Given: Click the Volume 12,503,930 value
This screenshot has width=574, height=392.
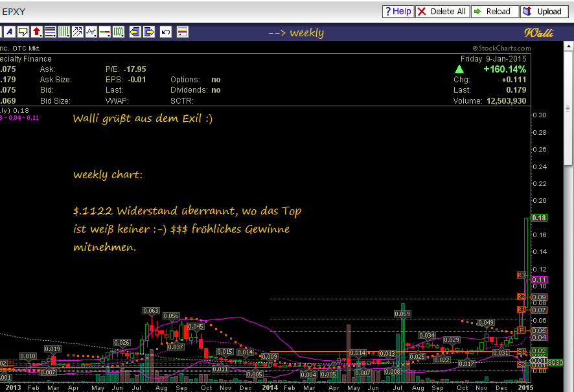Looking at the screenshot, I should coord(506,100).
